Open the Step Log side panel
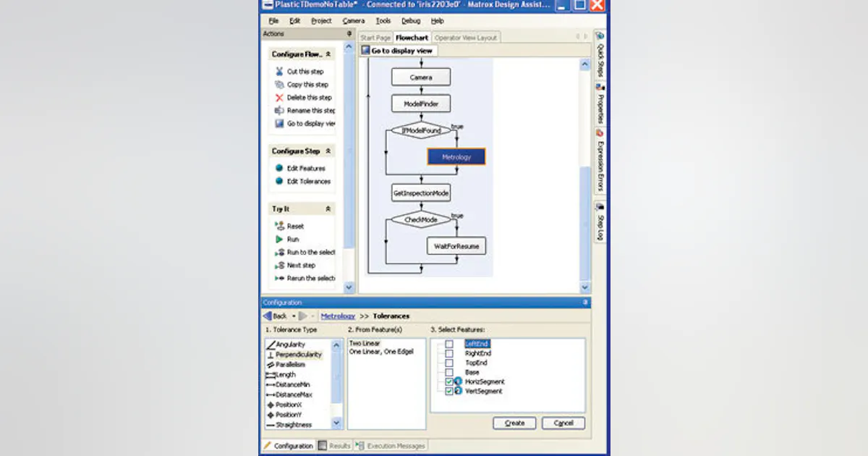The width and height of the screenshot is (868, 456). point(600,222)
